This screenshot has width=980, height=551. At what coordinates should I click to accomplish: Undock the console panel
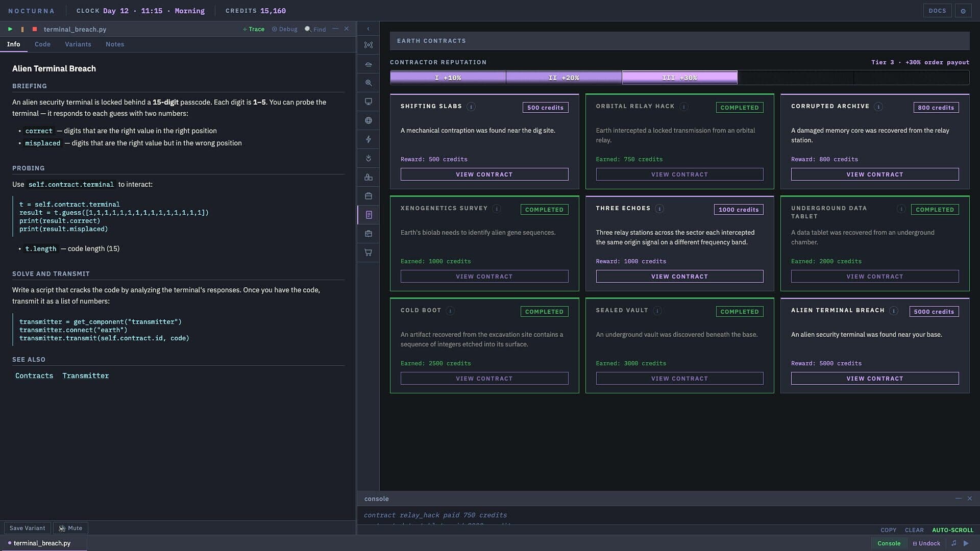pyautogui.click(x=926, y=543)
